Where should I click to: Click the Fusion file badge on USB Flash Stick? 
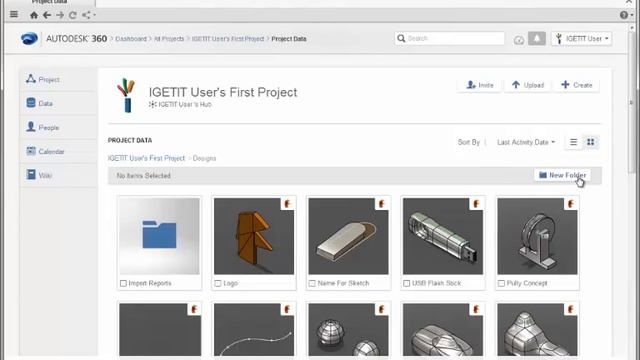point(476,204)
